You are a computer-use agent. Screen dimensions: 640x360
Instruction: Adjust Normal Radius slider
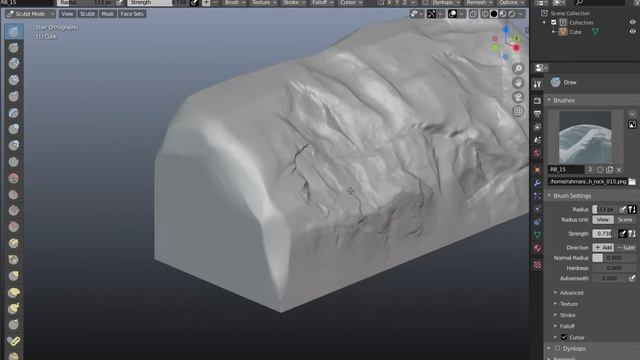(x=614, y=258)
